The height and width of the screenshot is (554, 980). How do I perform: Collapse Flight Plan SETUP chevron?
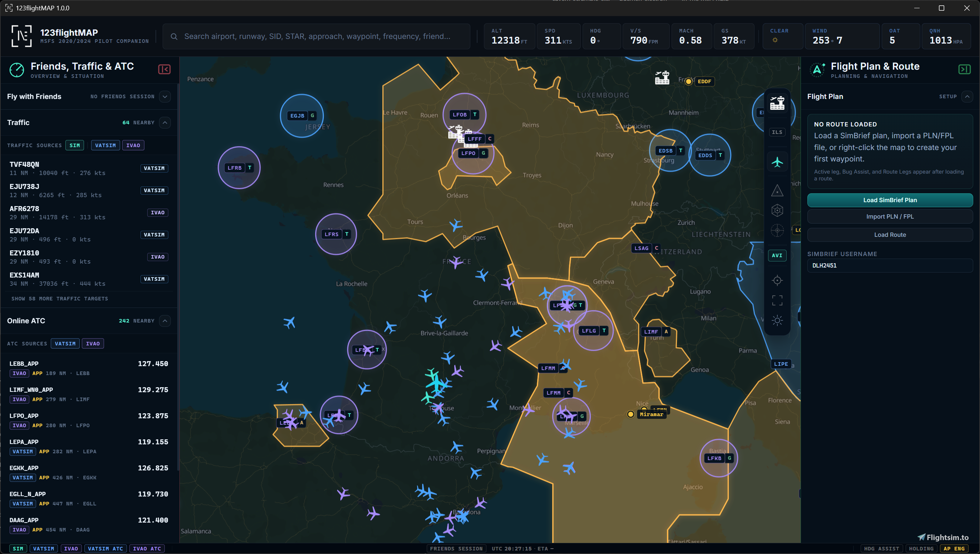click(967, 97)
